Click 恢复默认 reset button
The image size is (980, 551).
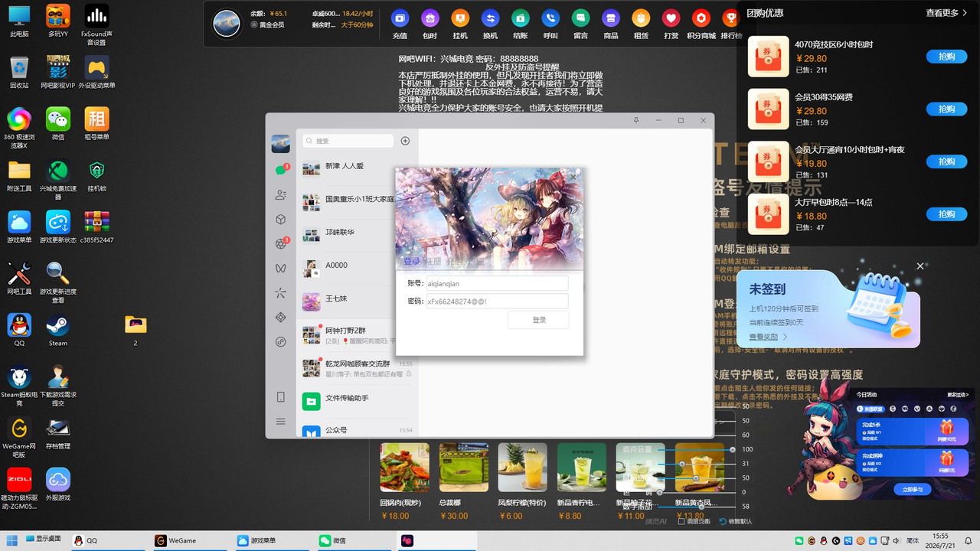735,522
